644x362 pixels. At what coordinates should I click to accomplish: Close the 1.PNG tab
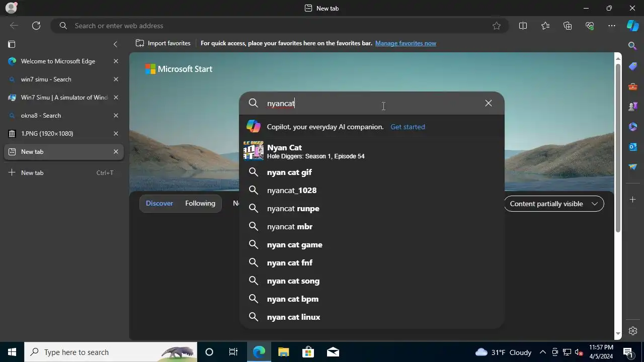tap(116, 134)
